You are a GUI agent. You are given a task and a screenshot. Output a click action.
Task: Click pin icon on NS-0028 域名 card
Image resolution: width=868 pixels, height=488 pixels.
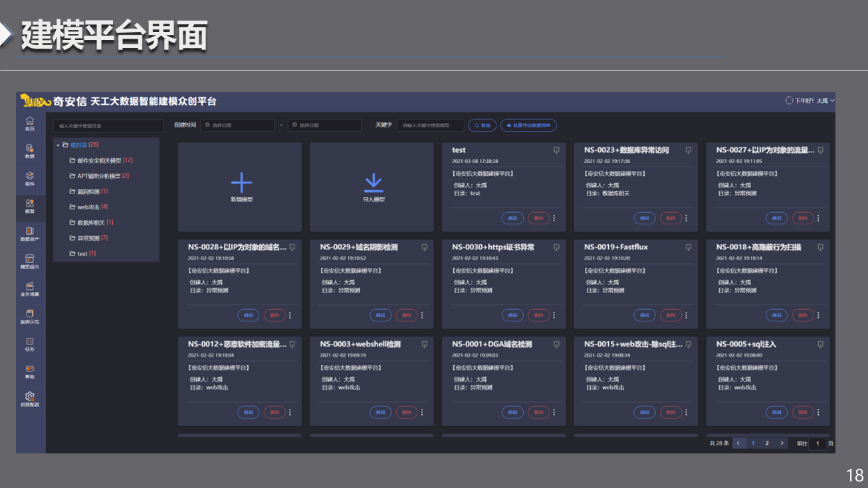click(x=292, y=247)
